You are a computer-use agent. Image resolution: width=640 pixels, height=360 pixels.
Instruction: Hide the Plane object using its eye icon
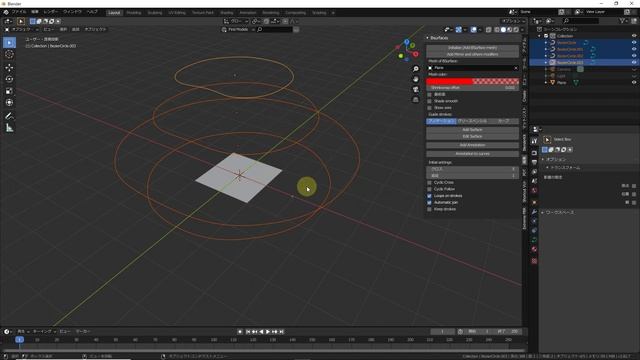634,82
